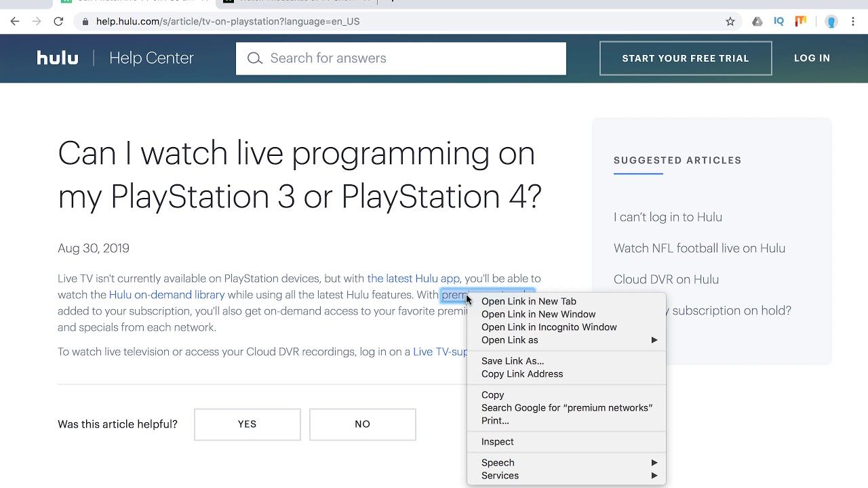Open the Help Center home link
The width and height of the screenshot is (868, 488).
point(151,58)
